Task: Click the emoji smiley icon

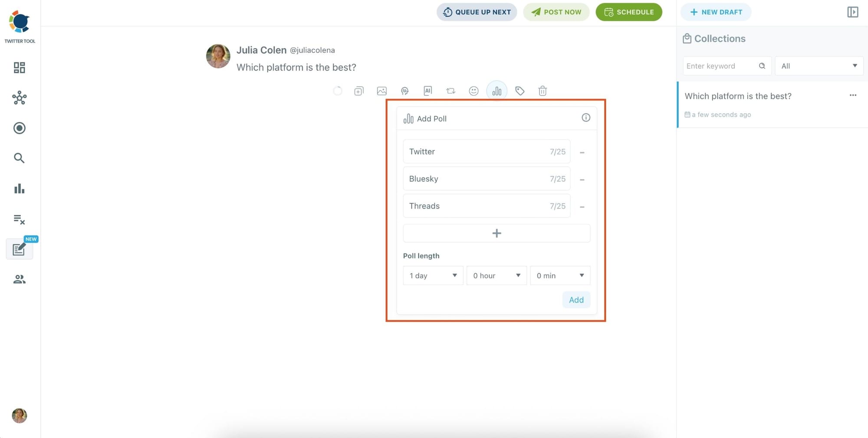Action: tap(474, 91)
